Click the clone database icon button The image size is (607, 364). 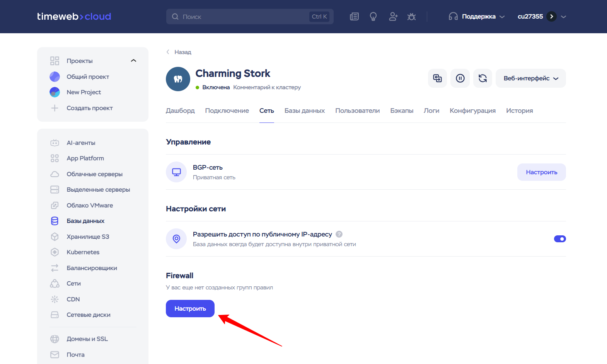(x=437, y=78)
